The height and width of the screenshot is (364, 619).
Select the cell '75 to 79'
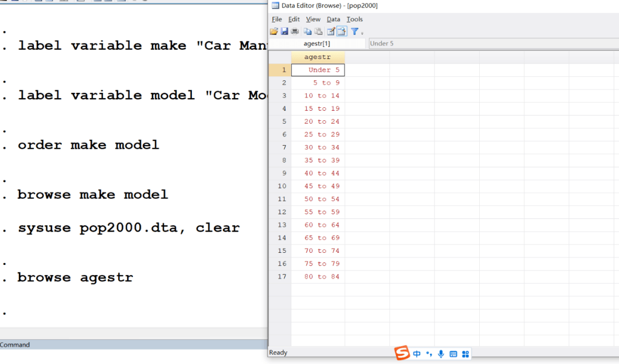pyautogui.click(x=318, y=264)
